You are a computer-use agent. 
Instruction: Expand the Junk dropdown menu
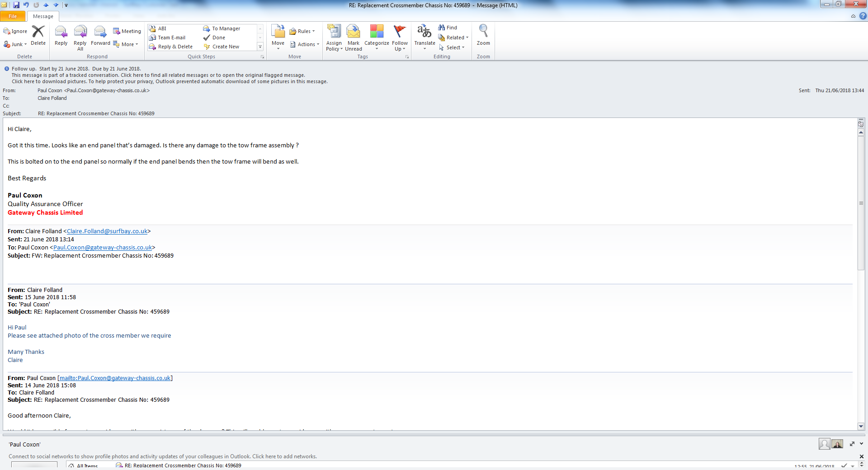click(x=15, y=44)
